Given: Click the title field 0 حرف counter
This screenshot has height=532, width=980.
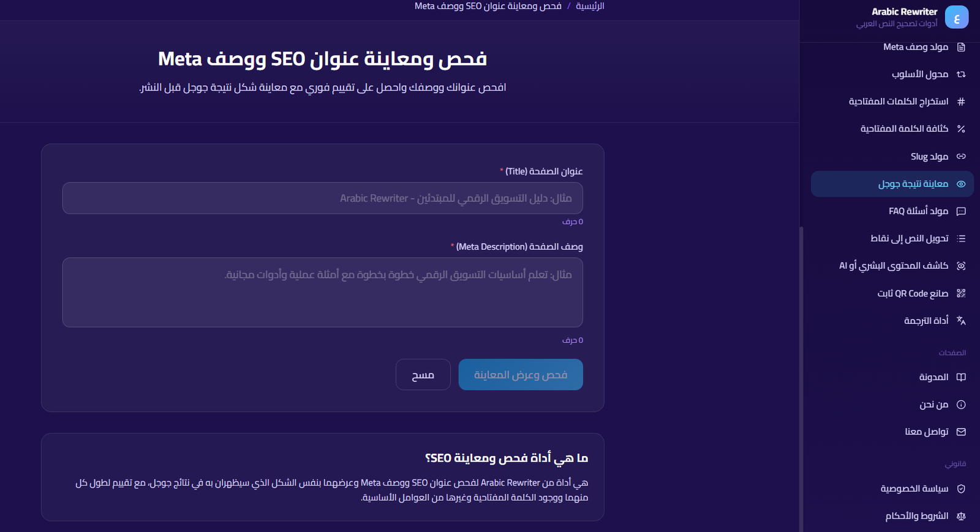Looking at the screenshot, I should 573,222.
